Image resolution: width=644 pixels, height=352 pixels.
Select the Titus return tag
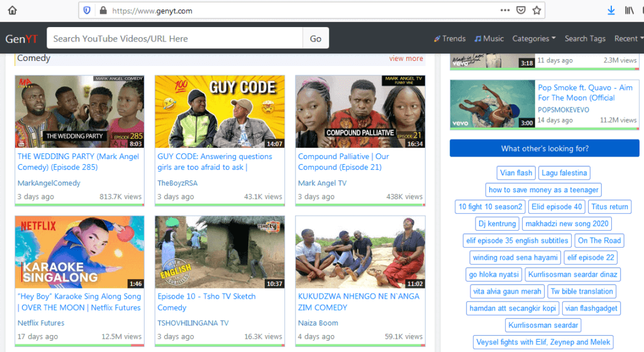click(609, 206)
